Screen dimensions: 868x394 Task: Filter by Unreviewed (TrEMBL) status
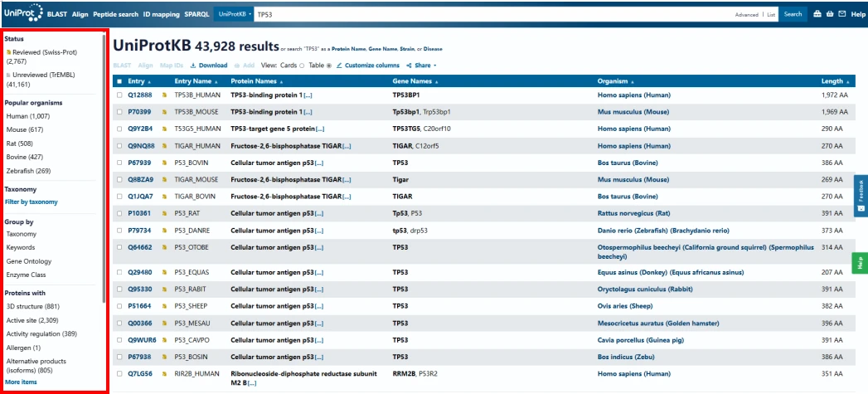[x=40, y=80]
